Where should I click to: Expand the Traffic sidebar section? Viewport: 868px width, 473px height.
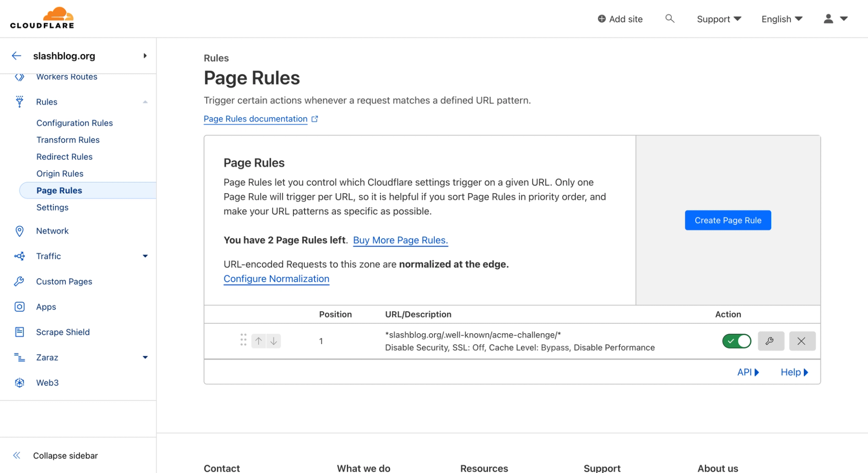[145, 256]
